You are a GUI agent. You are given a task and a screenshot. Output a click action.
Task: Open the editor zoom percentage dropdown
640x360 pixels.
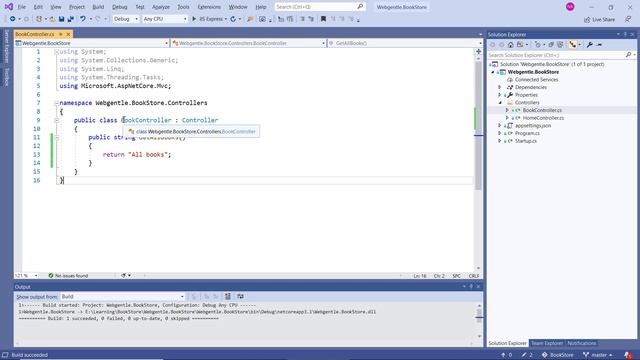click(27, 276)
